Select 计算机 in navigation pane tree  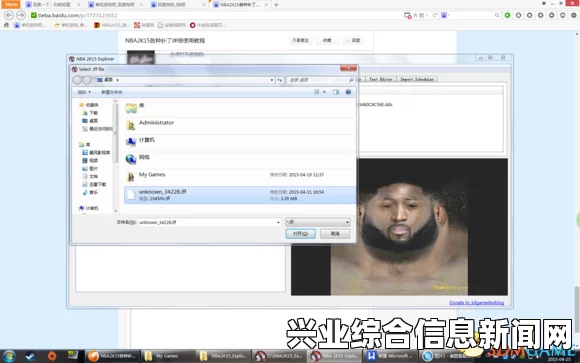pyautogui.click(x=89, y=208)
